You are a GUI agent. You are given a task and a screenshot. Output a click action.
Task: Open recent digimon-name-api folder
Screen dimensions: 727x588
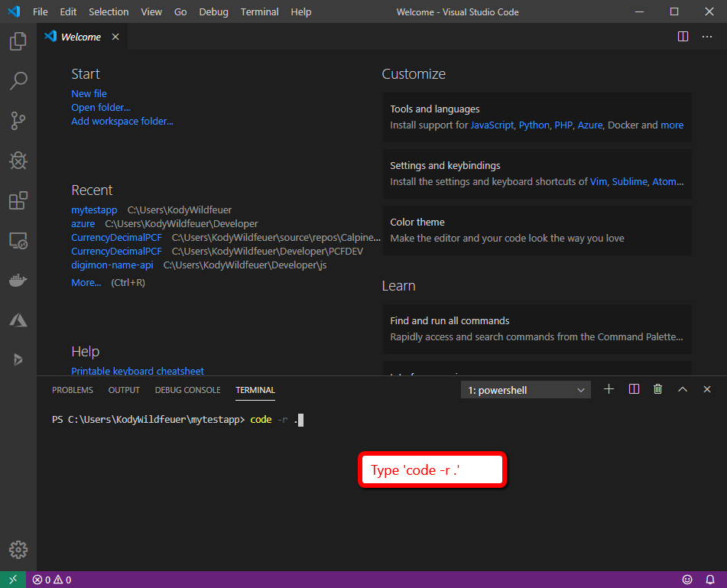[112, 265]
